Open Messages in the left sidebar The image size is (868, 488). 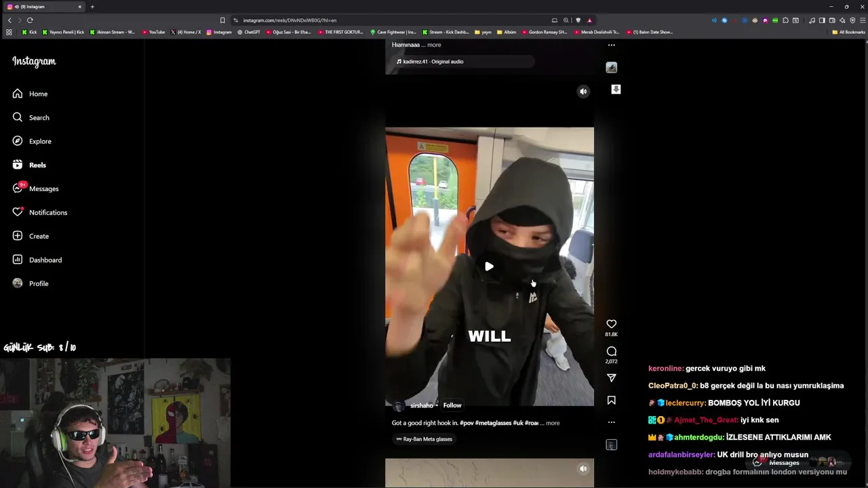[35, 188]
